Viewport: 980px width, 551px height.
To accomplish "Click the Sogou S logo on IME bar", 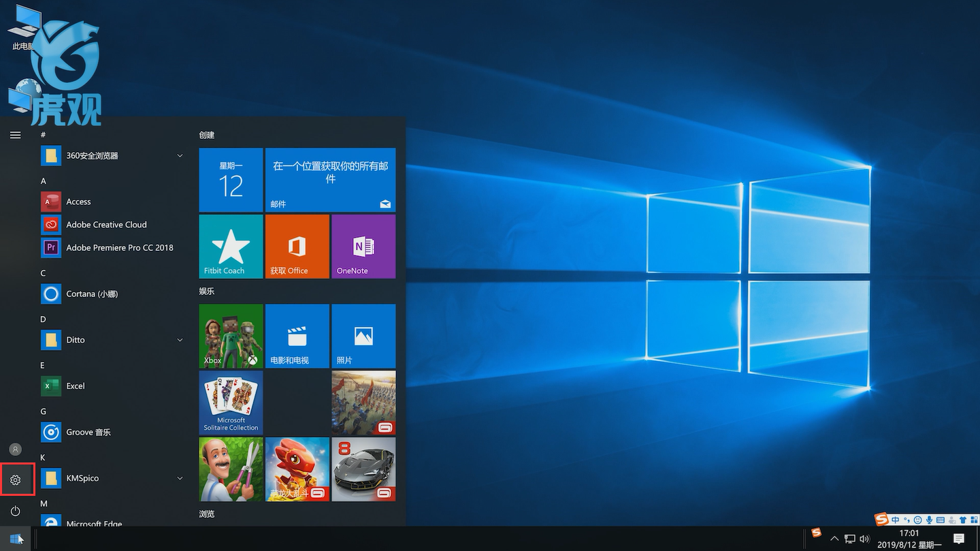I will click(x=881, y=519).
